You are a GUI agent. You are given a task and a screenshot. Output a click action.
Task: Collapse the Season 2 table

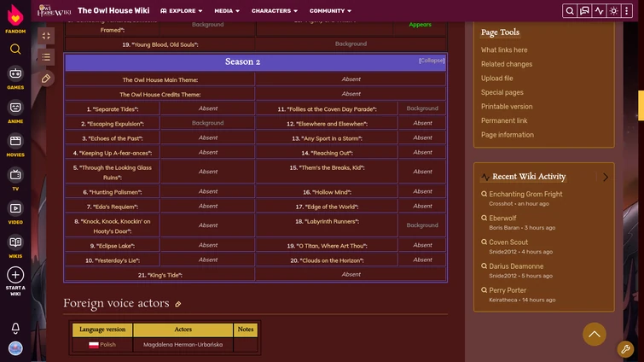432,61
